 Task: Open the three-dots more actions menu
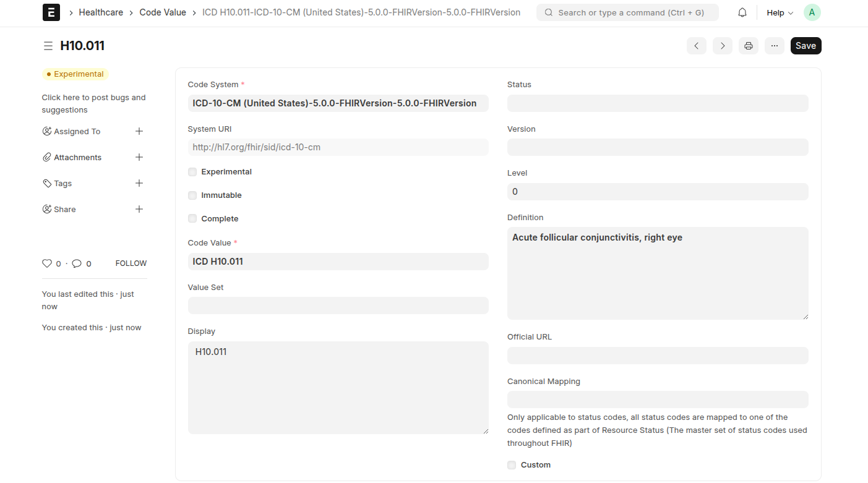pos(774,46)
